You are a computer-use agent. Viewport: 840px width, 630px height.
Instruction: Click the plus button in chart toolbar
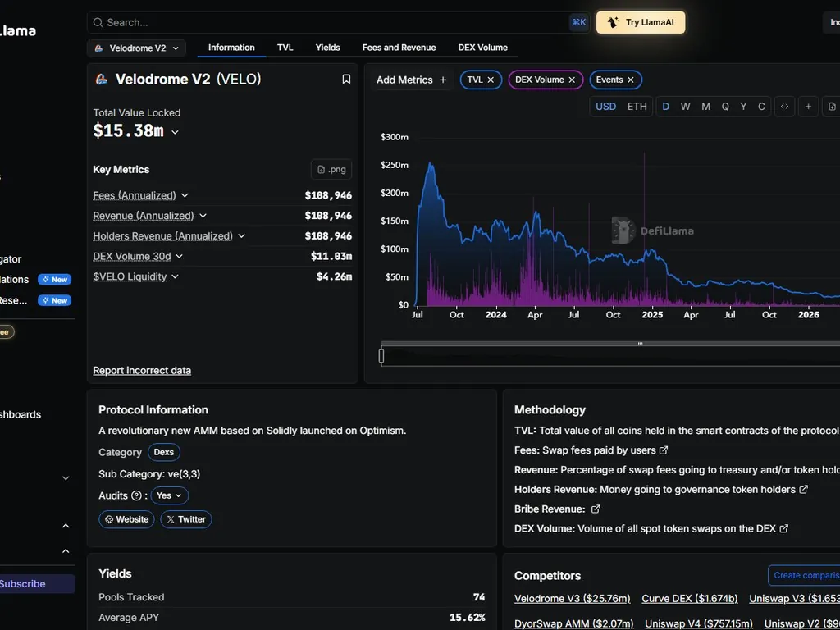pos(808,107)
